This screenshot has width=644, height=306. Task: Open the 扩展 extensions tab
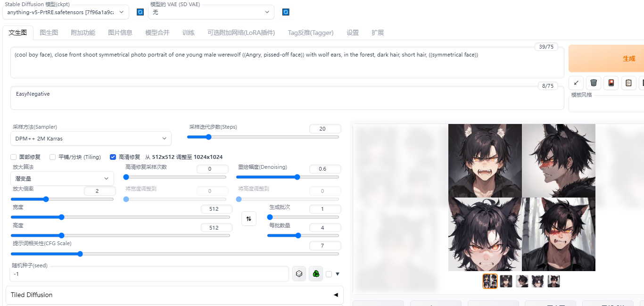(378, 33)
